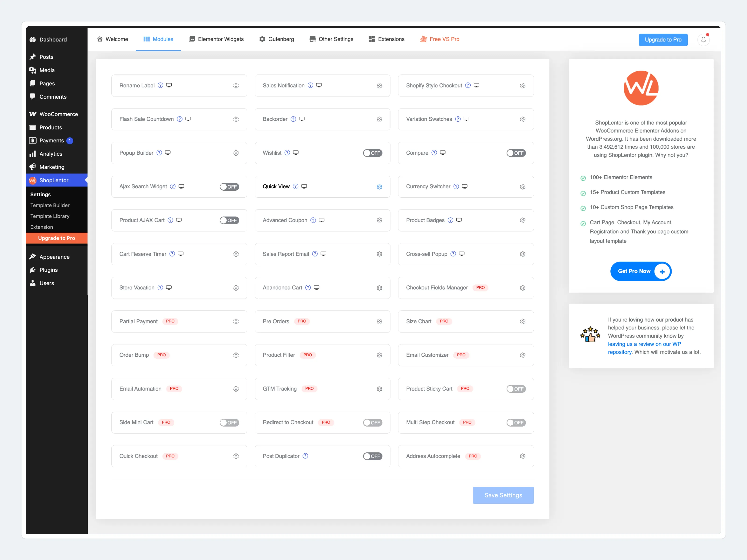Open the leaving us a review link
This screenshot has height=560, width=747.
tap(644, 344)
